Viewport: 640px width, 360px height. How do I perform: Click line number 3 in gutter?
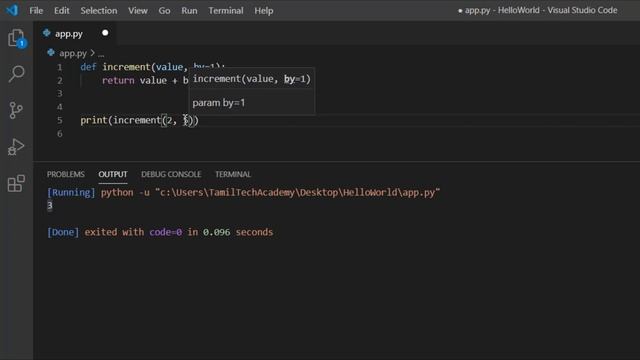tap(60, 93)
